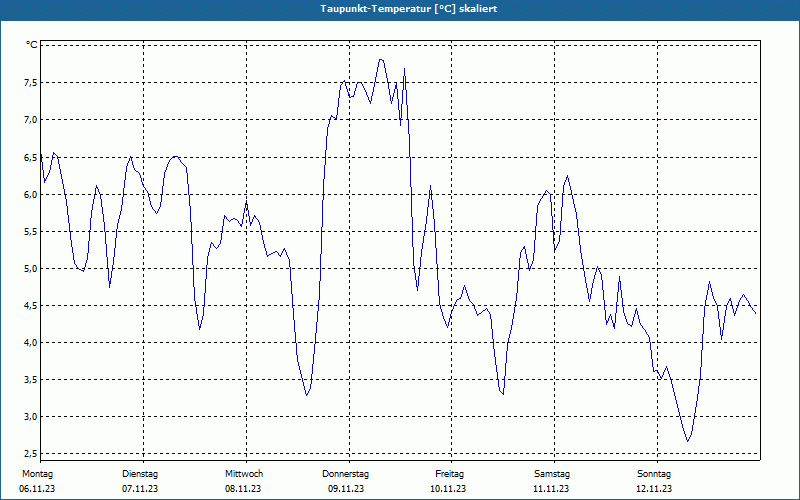Screen dimensions: 800x500
Task: Click the date 09.11.23
Action: click(x=346, y=489)
